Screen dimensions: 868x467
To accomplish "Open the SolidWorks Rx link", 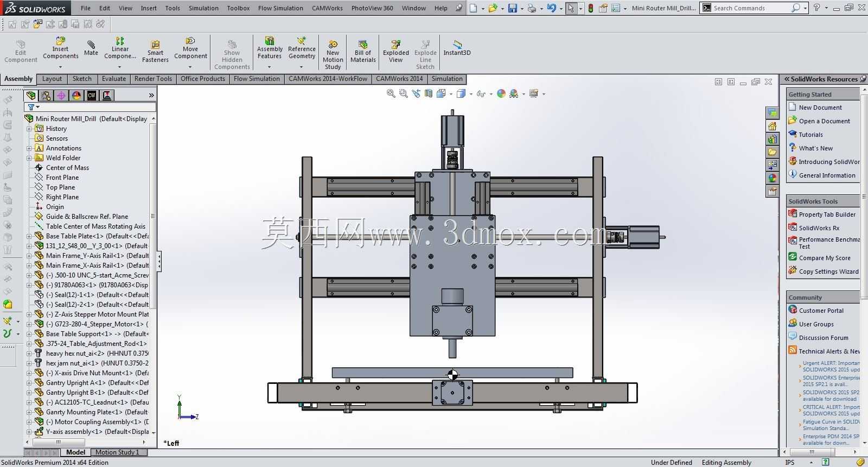I will pos(819,228).
